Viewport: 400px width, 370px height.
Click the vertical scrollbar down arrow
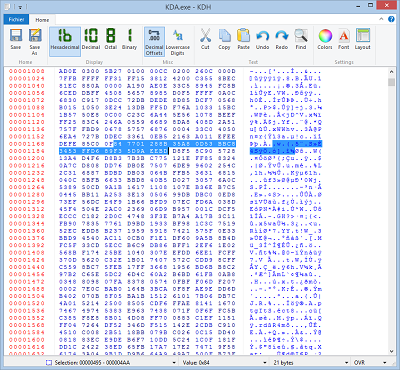pos(392,351)
